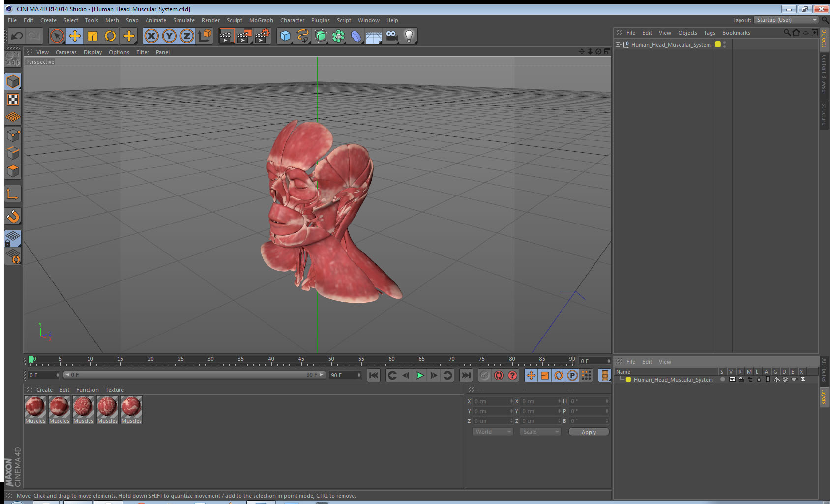Toggle Y axis lock
This screenshot has width=830, height=504.
169,36
